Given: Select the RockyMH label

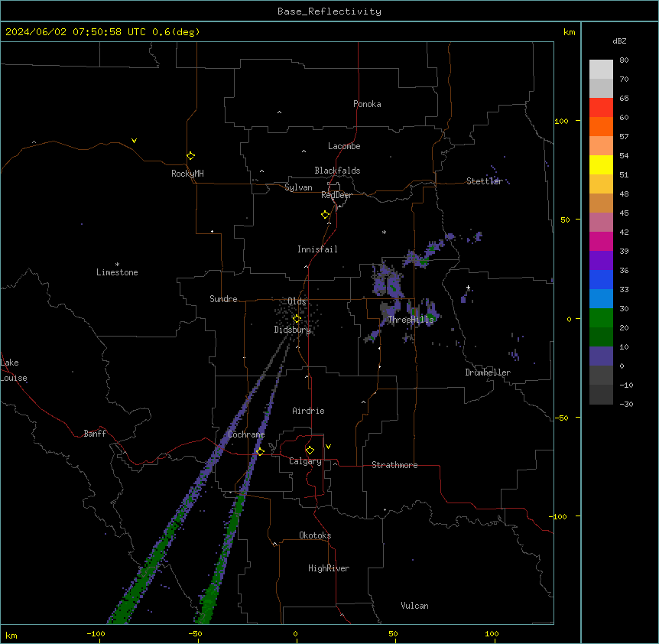Looking at the screenshot, I should (187, 174).
